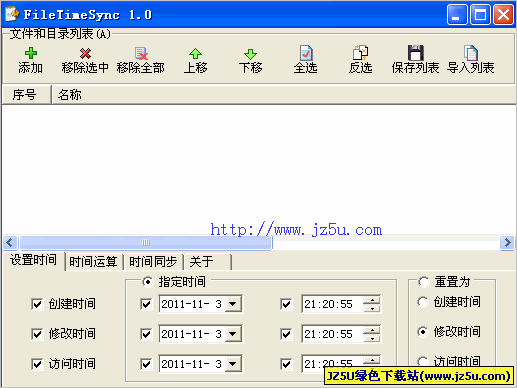The image size is (517, 388).
Task: Click the 上移 move up arrow icon
Action: pyautogui.click(x=195, y=53)
